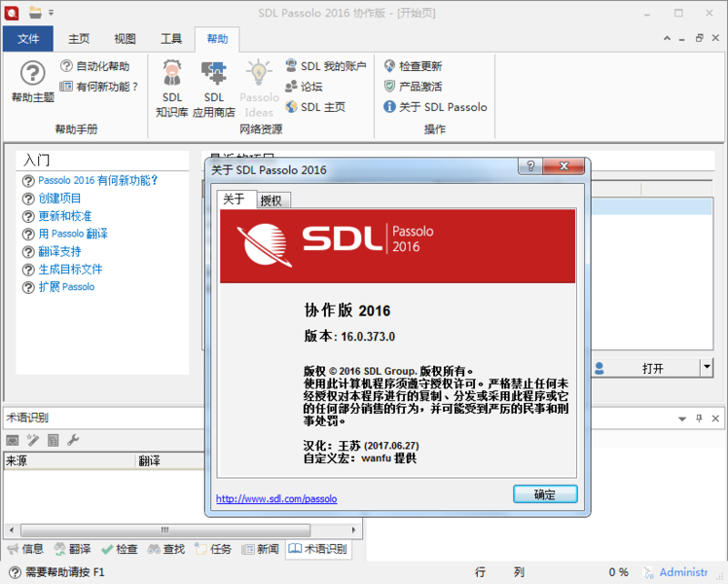The image size is (728, 584).
Task: Click the wrench icon in 术语识别 toolbar
Action: pyautogui.click(x=73, y=440)
